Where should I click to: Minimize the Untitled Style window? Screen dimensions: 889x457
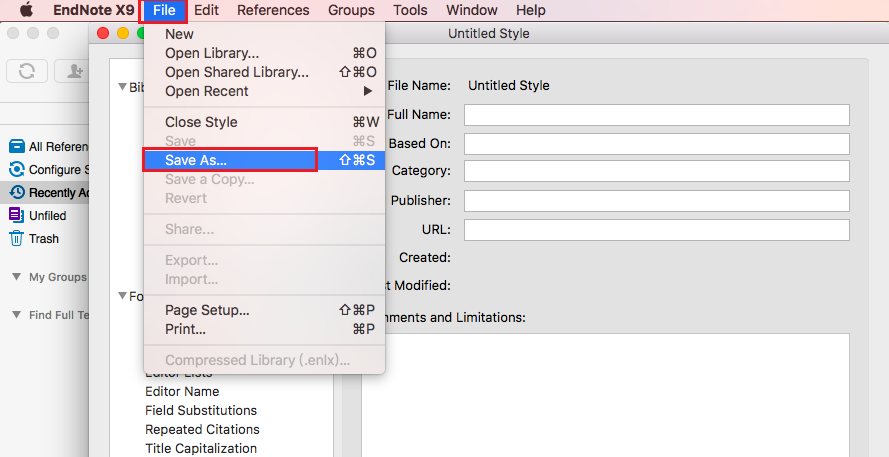point(122,33)
